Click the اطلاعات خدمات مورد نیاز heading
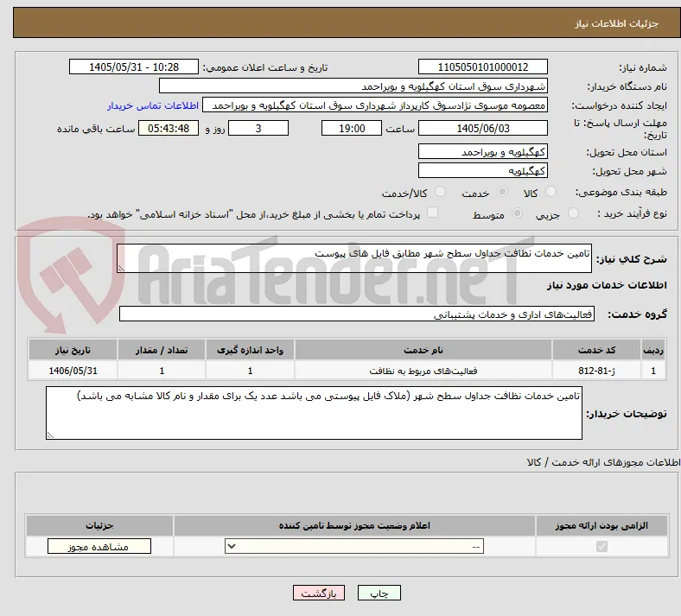 tap(607, 285)
